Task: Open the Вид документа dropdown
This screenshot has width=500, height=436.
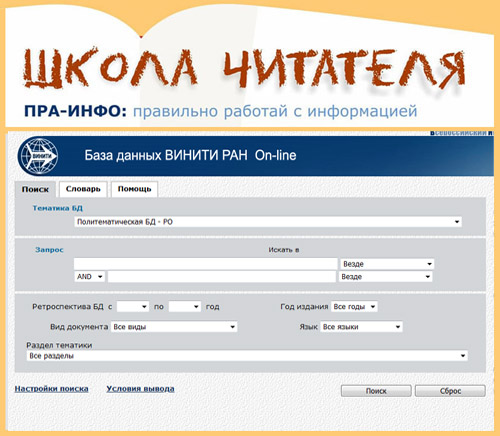Action: coord(174,327)
